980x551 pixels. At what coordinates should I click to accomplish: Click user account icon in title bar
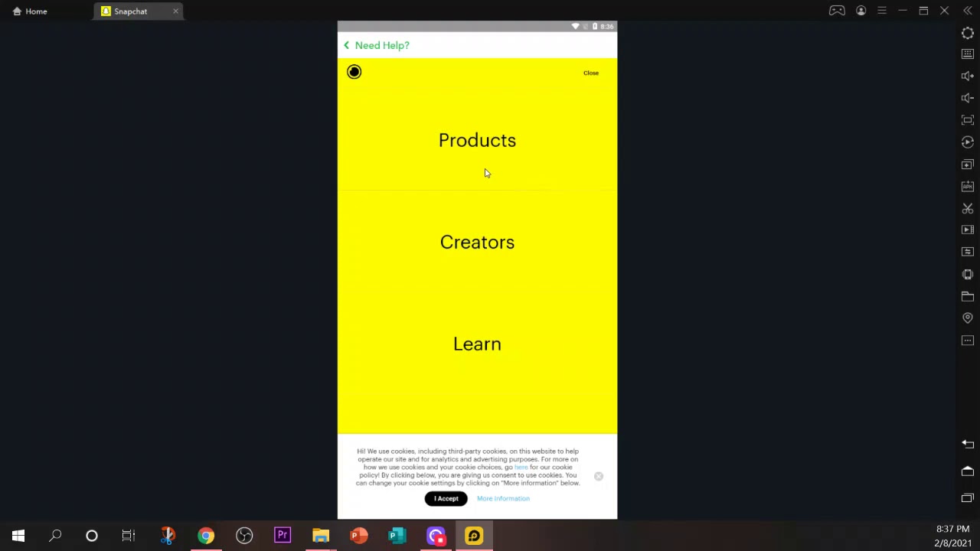861,11
